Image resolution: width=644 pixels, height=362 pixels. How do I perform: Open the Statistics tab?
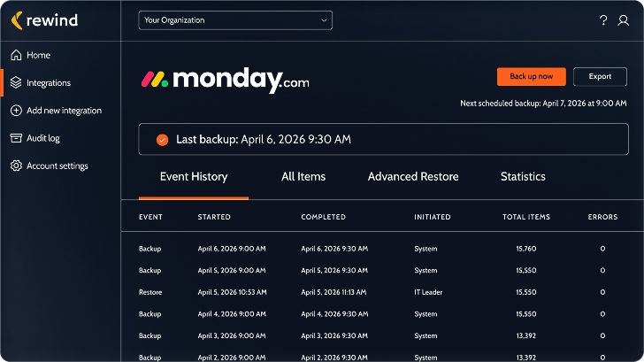(523, 177)
